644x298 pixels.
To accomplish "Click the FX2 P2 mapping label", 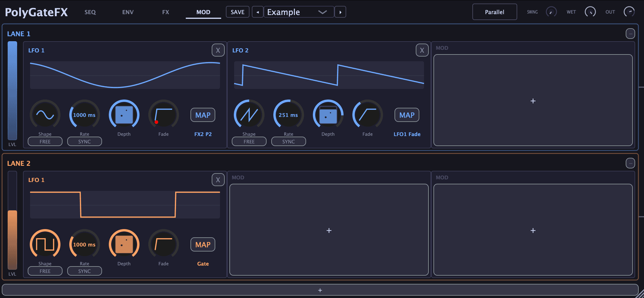I will click(x=203, y=134).
